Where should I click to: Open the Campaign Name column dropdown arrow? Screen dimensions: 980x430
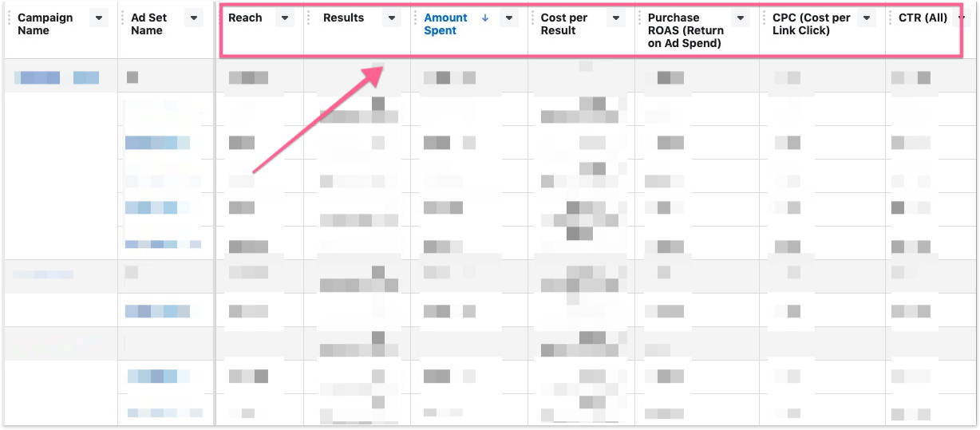coord(98,18)
